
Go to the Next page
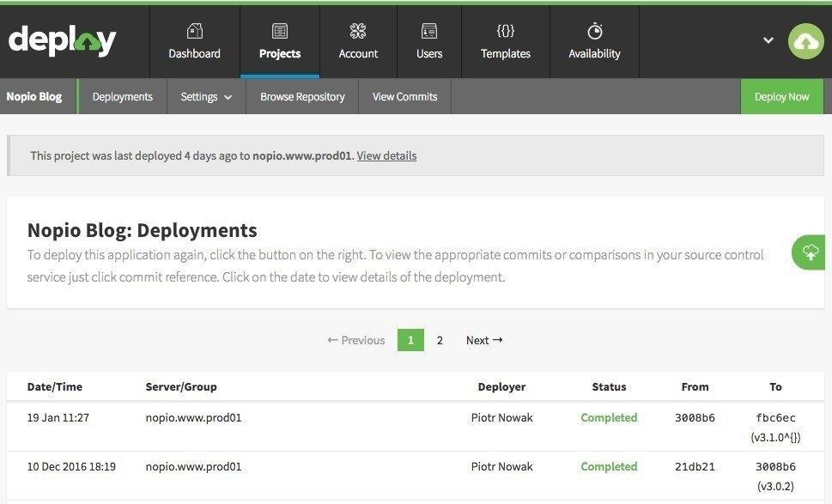pyautogui.click(x=484, y=340)
